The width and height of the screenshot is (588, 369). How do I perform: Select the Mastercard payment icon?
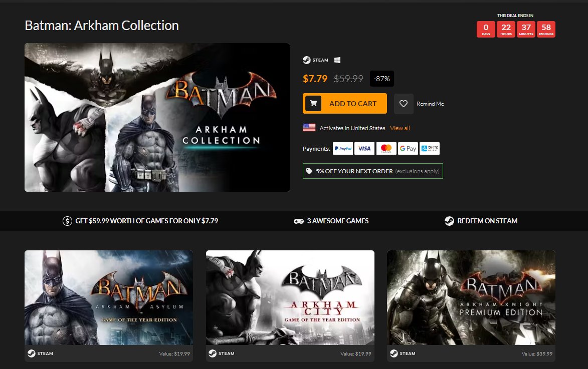tap(386, 148)
